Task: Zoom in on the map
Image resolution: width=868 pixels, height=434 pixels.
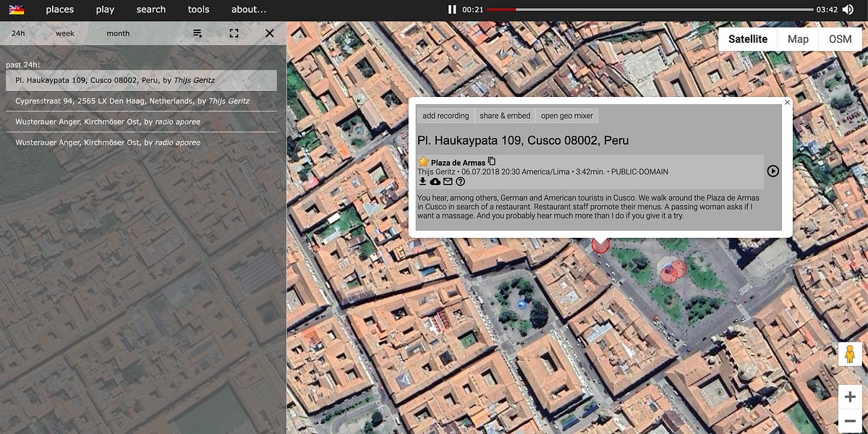Action: pos(849,396)
